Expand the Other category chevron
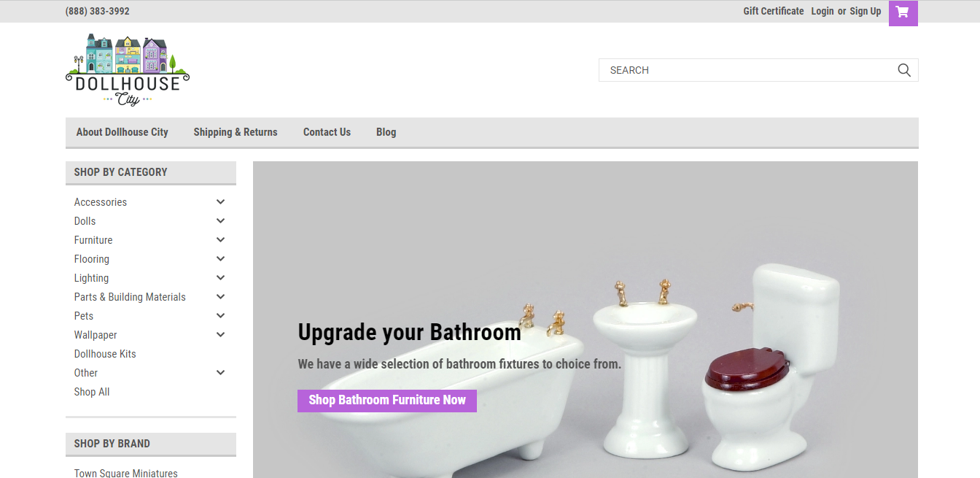980x478 pixels. (220, 373)
